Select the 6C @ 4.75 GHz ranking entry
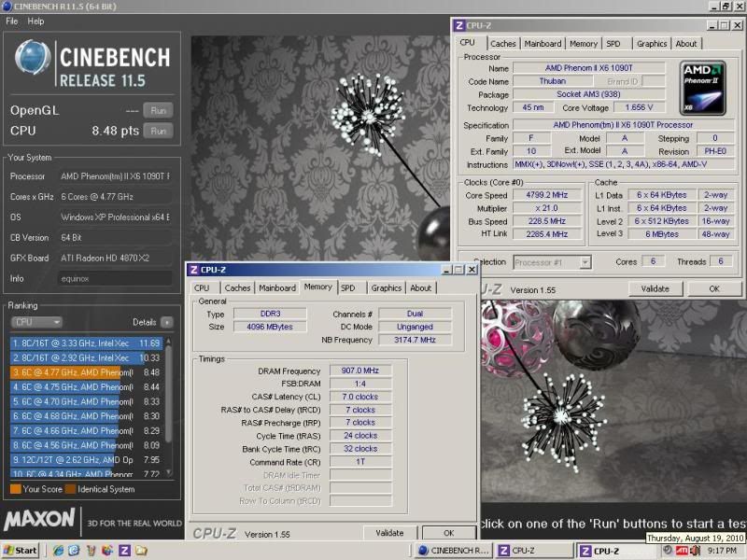Image resolution: width=747 pixels, height=560 pixels. click(x=86, y=387)
